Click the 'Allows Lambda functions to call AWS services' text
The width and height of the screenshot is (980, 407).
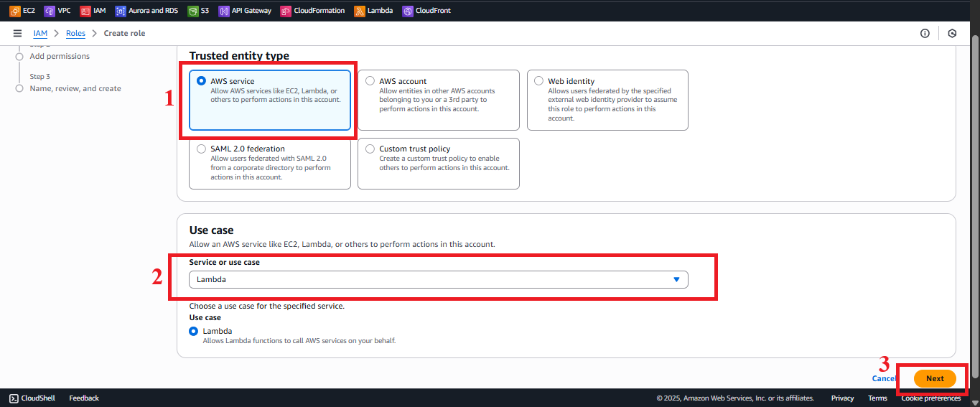[x=299, y=340]
